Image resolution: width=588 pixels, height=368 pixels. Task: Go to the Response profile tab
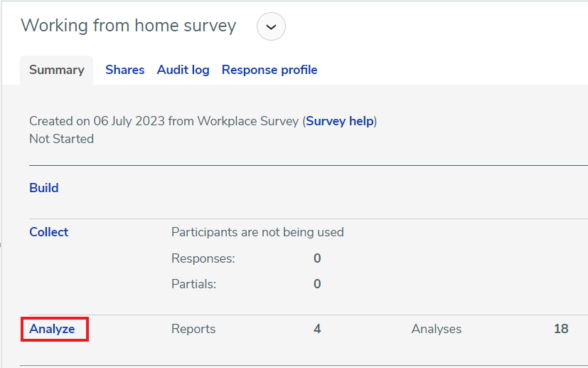[x=269, y=70]
